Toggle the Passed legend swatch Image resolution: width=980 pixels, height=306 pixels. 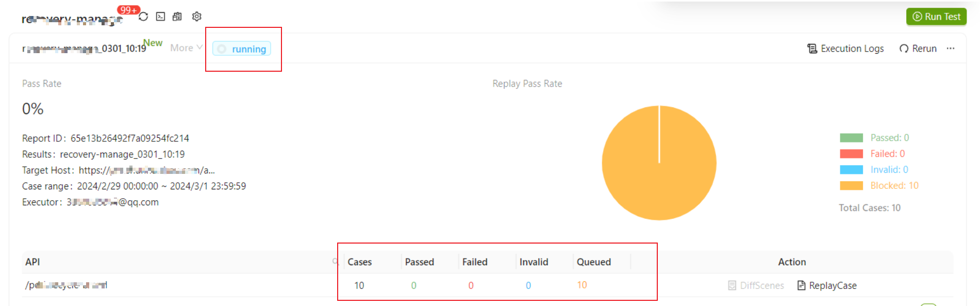tap(851, 138)
